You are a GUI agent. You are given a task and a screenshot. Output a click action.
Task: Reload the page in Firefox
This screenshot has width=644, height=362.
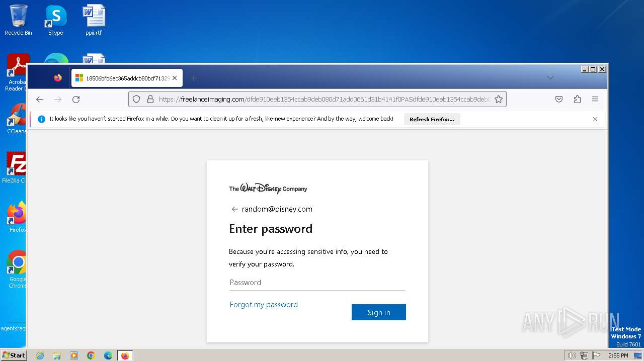click(76, 100)
